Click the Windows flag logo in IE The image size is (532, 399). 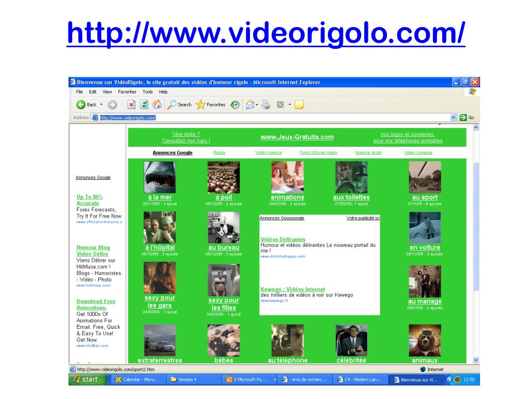(472, 91)
